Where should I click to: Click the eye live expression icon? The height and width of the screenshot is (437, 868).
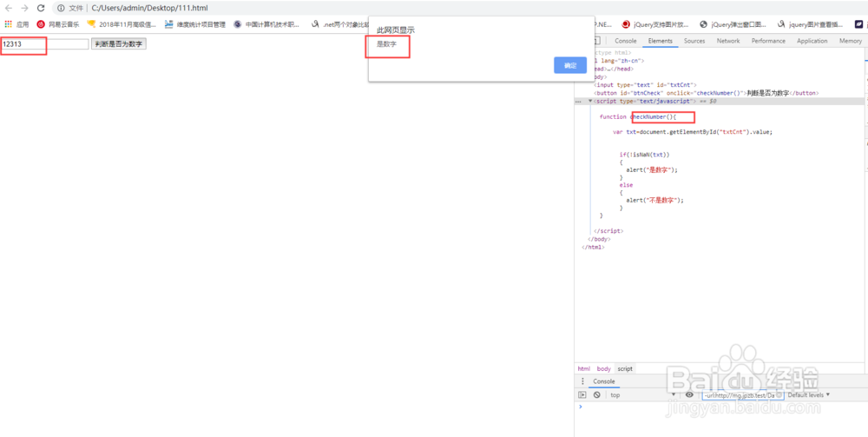click(689, 395)
